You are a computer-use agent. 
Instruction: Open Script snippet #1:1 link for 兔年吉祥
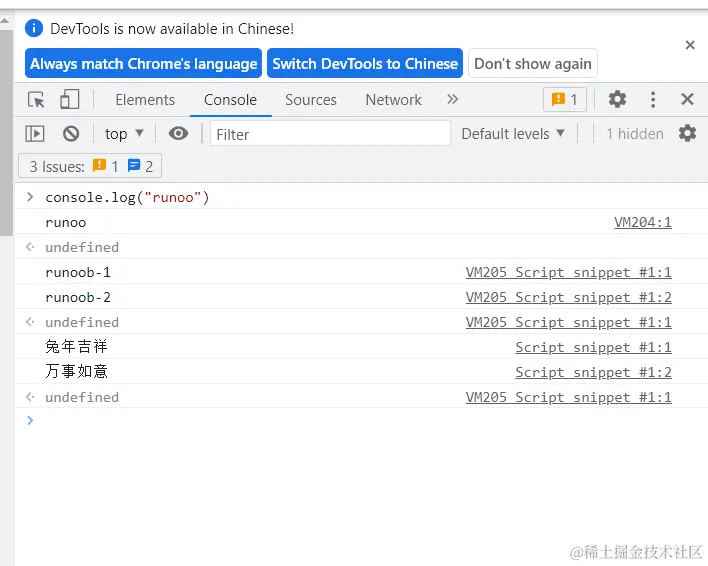[593, 347]
